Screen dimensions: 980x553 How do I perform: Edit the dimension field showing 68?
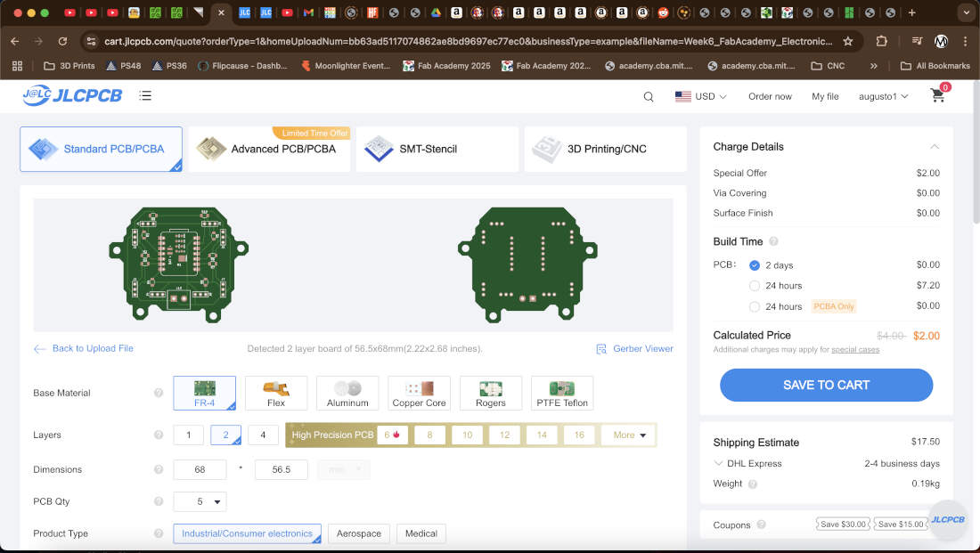coord(200,469)
